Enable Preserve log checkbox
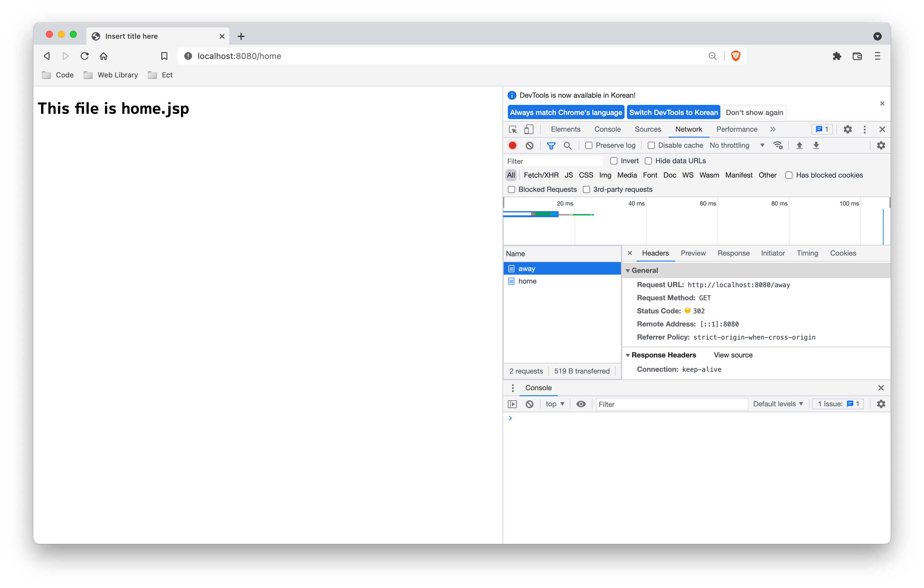Image resolution: width=924 pixels, height=588 pixels. pyautogui.click(x=589, y=146)
